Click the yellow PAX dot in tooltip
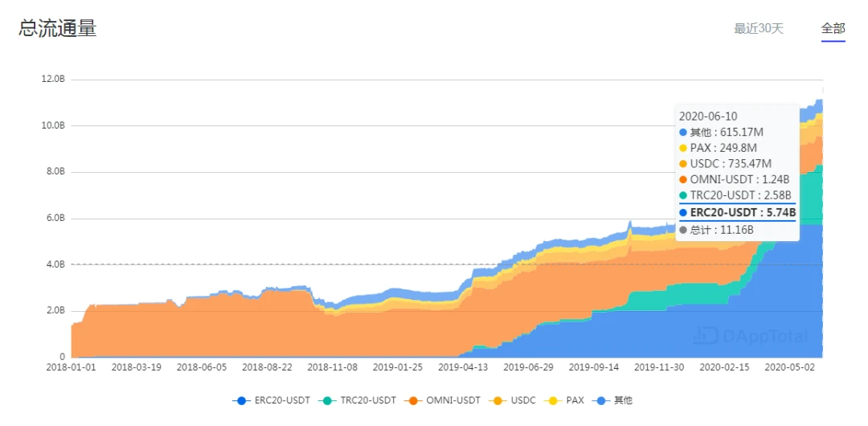This screenshot has height=426, width=868. (x=683, y=148)
